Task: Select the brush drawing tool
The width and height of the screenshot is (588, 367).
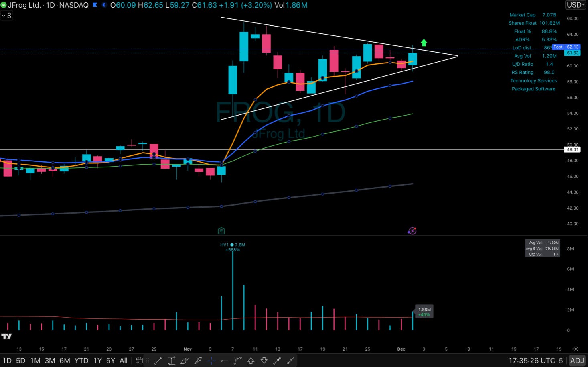Action: (185, 361)
